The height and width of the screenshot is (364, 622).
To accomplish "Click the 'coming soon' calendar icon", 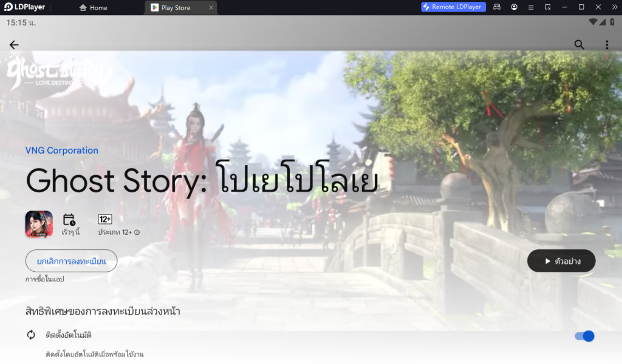I will coord(69,220).
